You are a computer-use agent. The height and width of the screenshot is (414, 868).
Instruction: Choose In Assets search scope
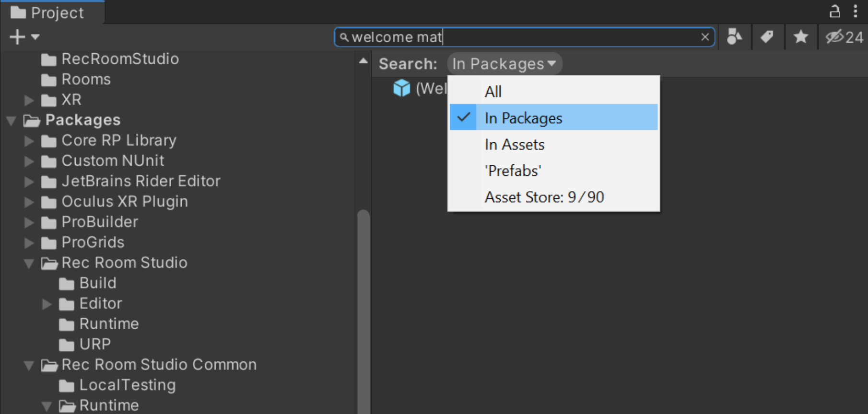coord(514,145)
